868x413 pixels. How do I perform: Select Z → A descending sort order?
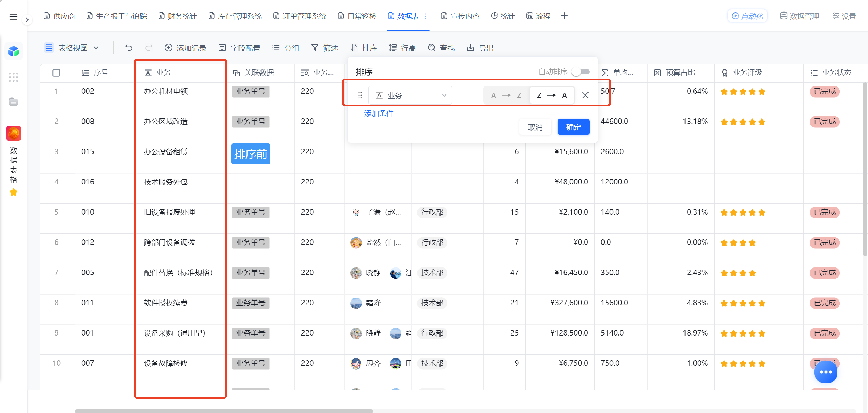(x=552, y=95)
